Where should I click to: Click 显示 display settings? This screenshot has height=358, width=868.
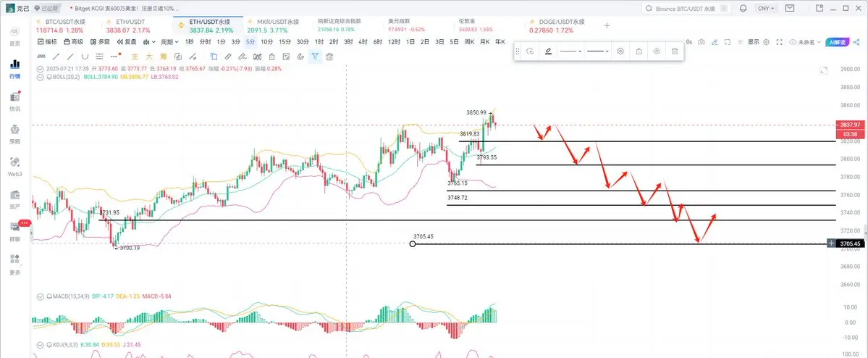[754, 42]
